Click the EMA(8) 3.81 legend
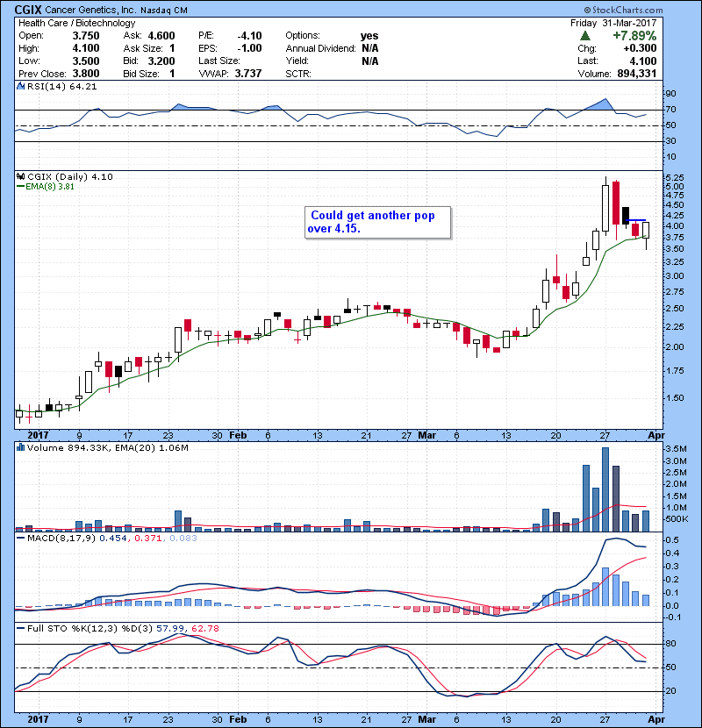Viewport: 702px width, 728px height. click(45, 187)
